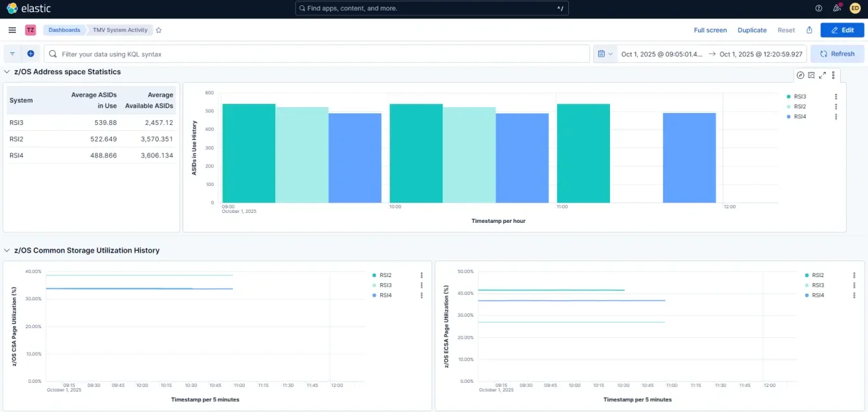Click the Explore in Discover compass icon
Screen dimensions: 868x412
(801, 75)
